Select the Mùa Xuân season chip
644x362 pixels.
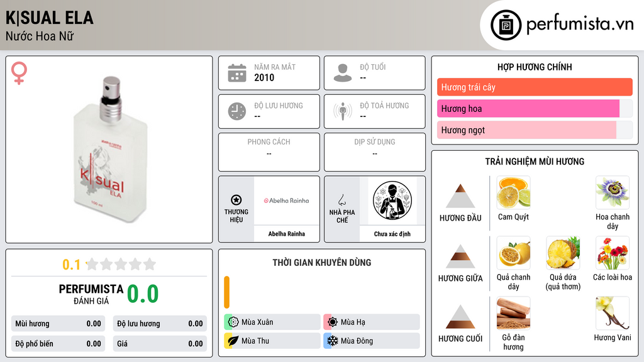tap(272, 322)
